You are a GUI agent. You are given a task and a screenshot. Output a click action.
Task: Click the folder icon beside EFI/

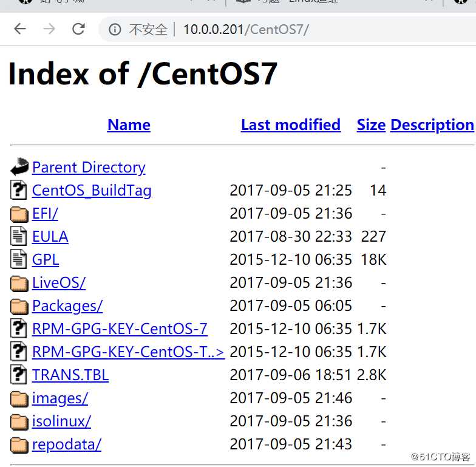[x=19, y=214]
